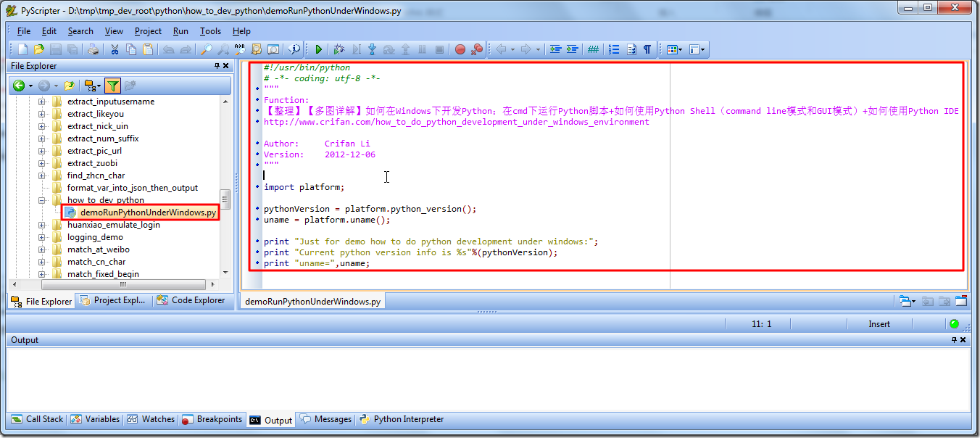Expand the match_at_weibo folder
This screenshot has width=980, height=438.
42,249
